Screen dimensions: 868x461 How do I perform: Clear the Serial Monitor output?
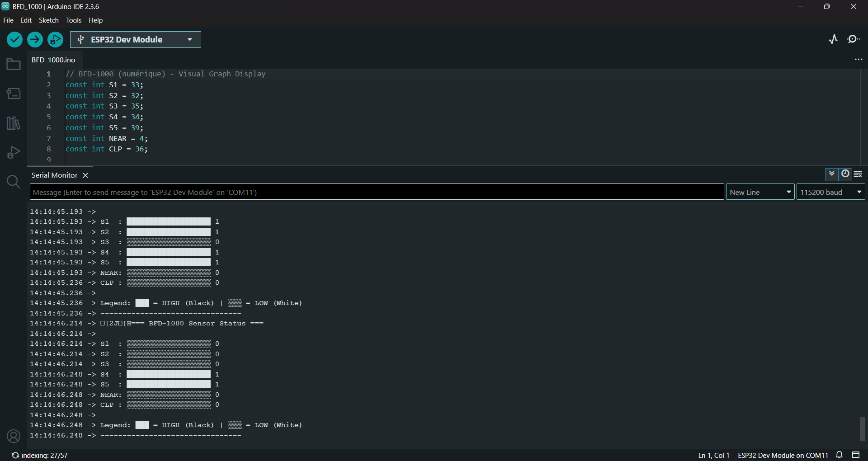pyautogui.click(x=858, y=174)
